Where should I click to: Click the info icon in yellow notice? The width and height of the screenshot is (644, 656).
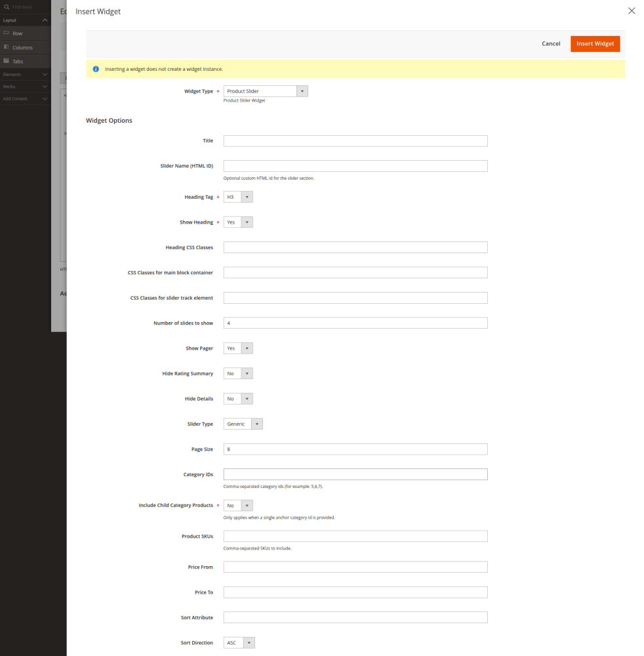click(x=96, y=69)
